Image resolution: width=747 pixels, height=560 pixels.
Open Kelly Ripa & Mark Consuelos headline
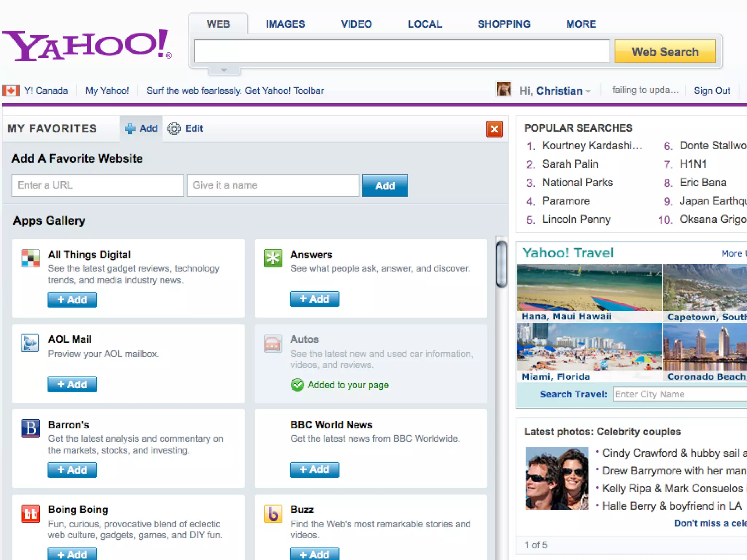tap(674, 488)
